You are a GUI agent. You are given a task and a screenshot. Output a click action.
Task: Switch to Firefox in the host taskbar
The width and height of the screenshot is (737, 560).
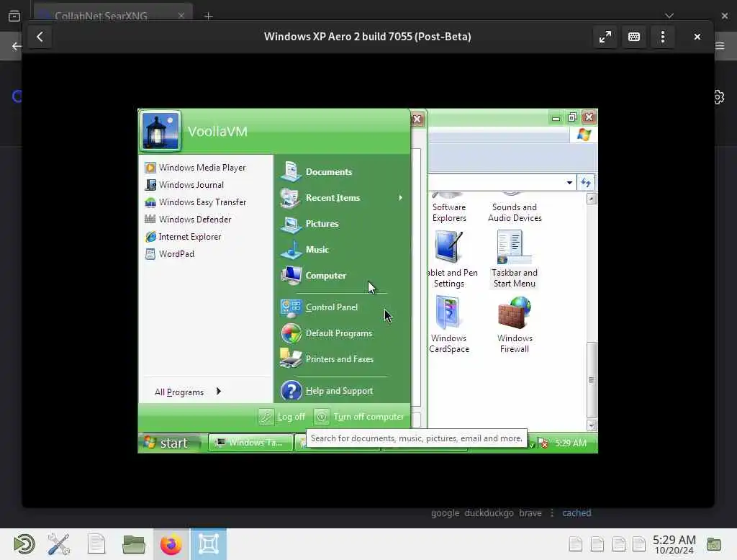171,544
